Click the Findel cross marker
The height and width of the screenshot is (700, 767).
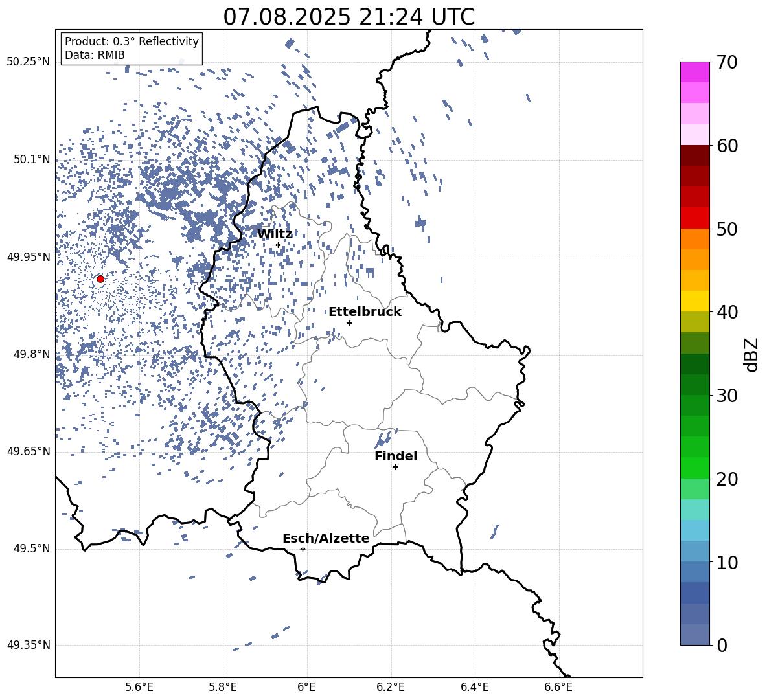pos(395,468)
